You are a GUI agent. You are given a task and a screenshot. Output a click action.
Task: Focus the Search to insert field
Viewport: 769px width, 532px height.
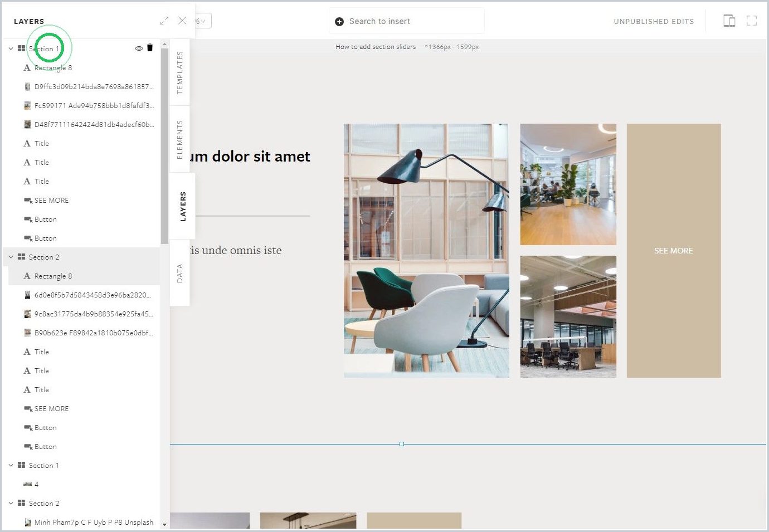407,21
